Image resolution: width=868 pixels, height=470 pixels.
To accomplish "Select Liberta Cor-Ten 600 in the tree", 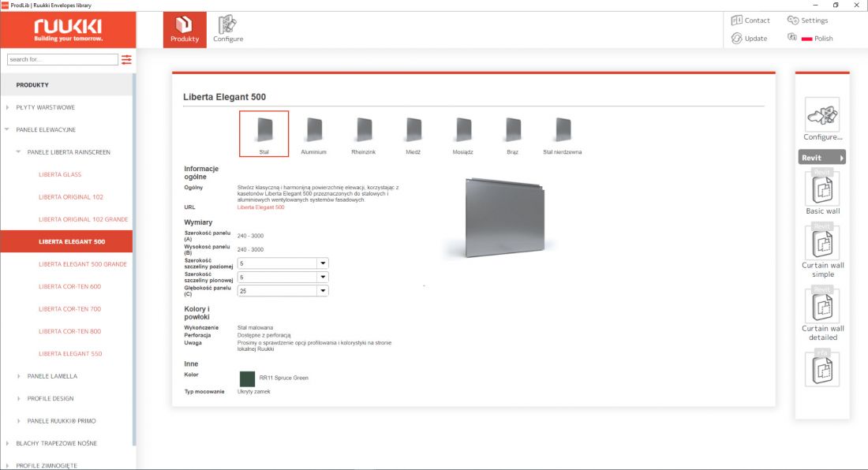I will point(69,286).
